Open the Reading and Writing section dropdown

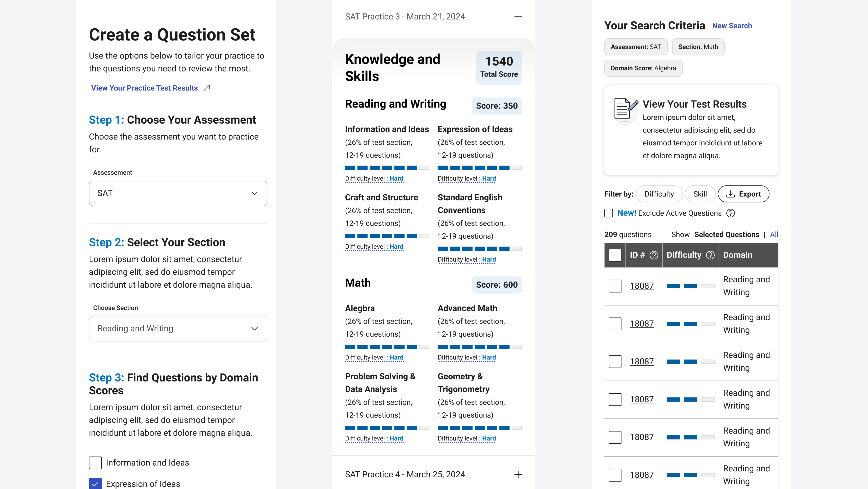pos(178,329)
